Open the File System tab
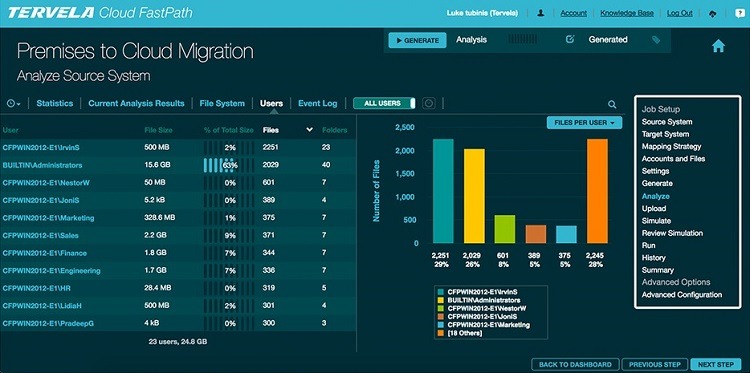Viewport: 750px width, 373px height. coord(222,103)
